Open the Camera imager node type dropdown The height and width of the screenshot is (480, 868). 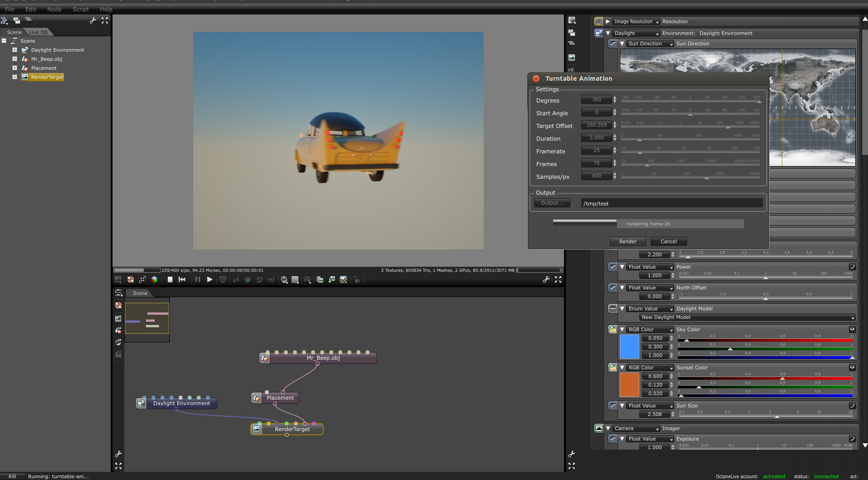636,428
